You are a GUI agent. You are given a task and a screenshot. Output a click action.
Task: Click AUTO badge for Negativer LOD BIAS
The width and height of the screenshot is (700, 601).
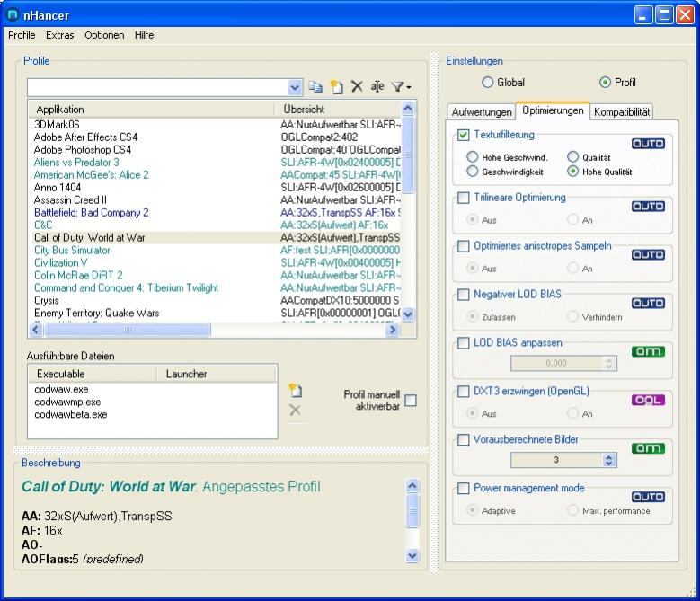point(648,303)
